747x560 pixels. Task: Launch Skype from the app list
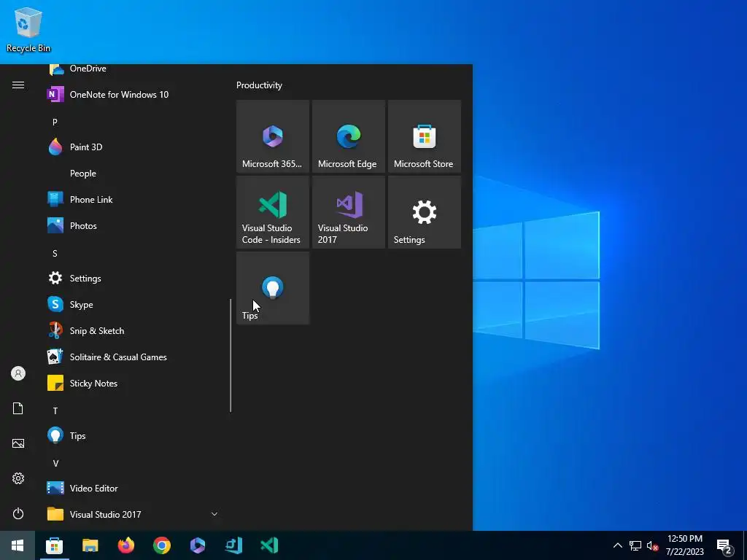point(133,304)
